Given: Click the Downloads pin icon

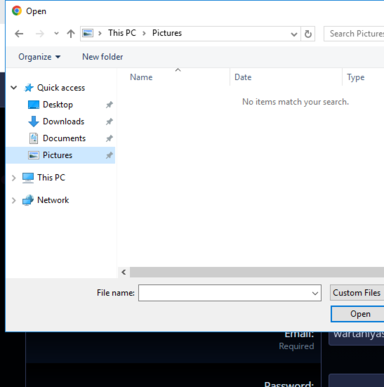Looking at the screenshot, I should [x=109, y=122].
